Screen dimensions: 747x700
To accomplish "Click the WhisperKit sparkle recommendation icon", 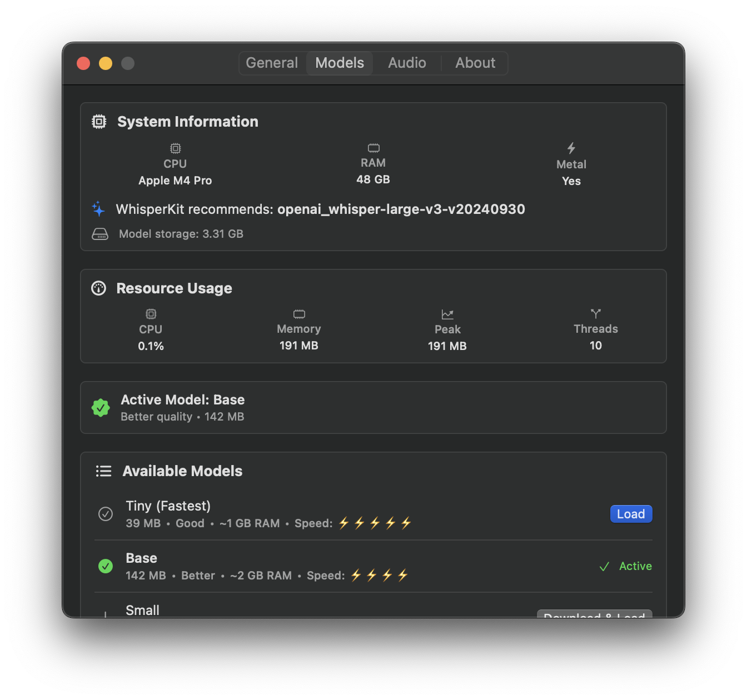I will 98,209.
